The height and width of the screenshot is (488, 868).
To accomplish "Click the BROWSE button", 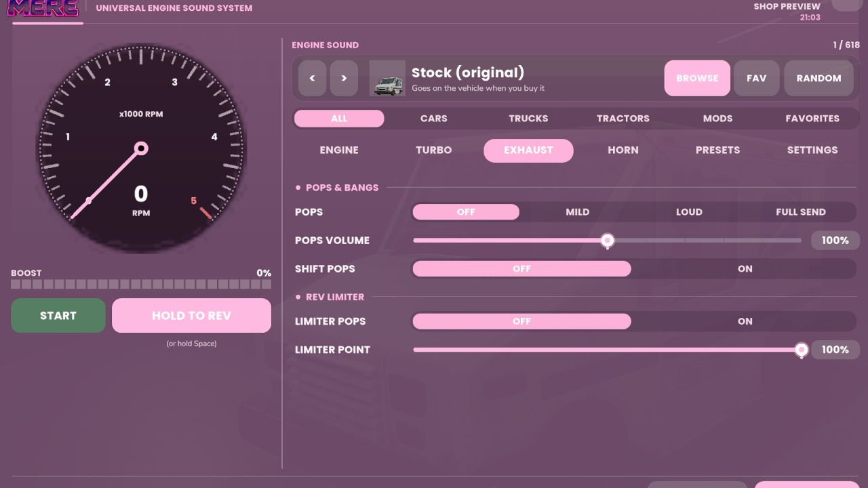I will [697, 78].
